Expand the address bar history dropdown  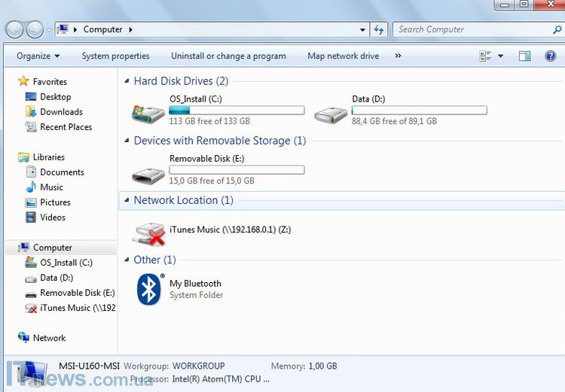coord(362,30)
